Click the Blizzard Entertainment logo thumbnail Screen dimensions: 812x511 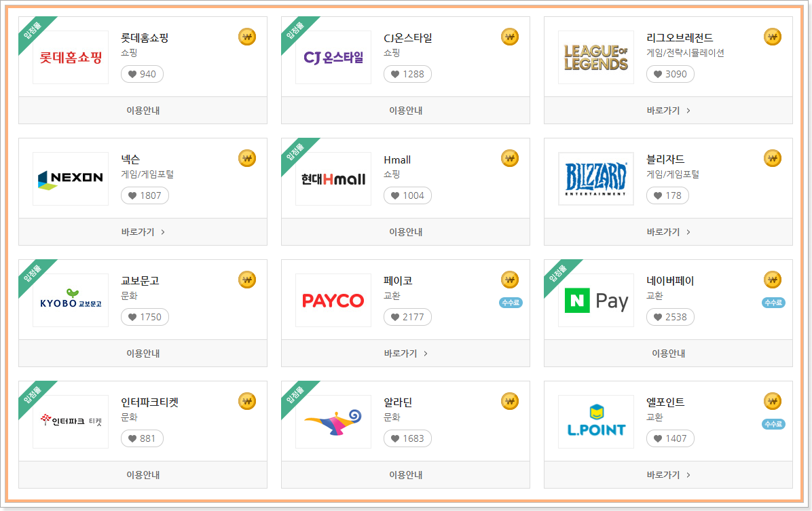tap(596, 179)
